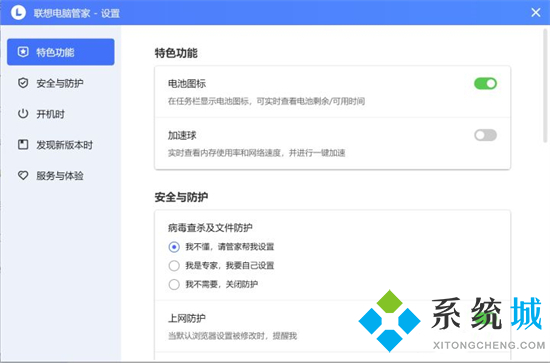Select 我不懂，请管家帮我设置 radio option
The width and height of the screenshot is (550, 363).
pyautogui.click(x=174, y=247)
